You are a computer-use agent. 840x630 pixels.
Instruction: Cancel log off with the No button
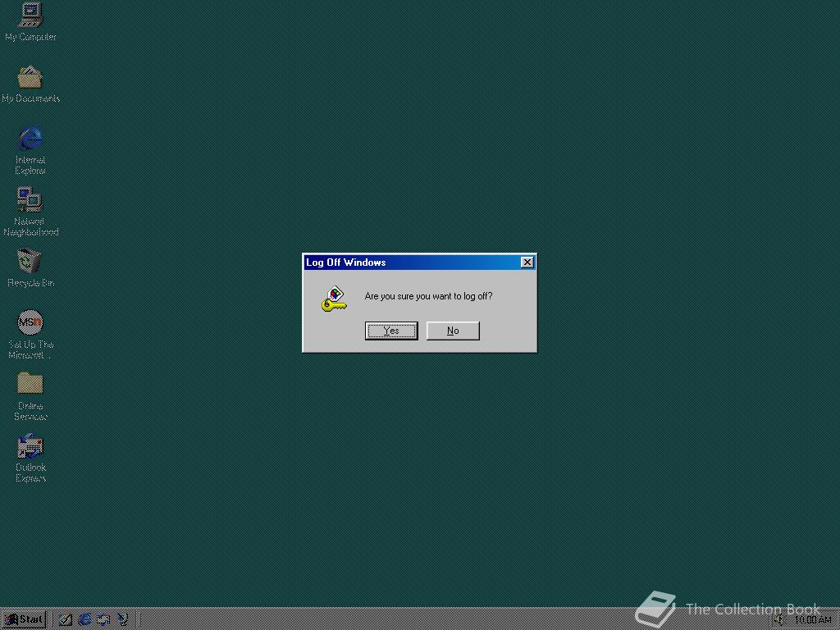click(453, 331)
